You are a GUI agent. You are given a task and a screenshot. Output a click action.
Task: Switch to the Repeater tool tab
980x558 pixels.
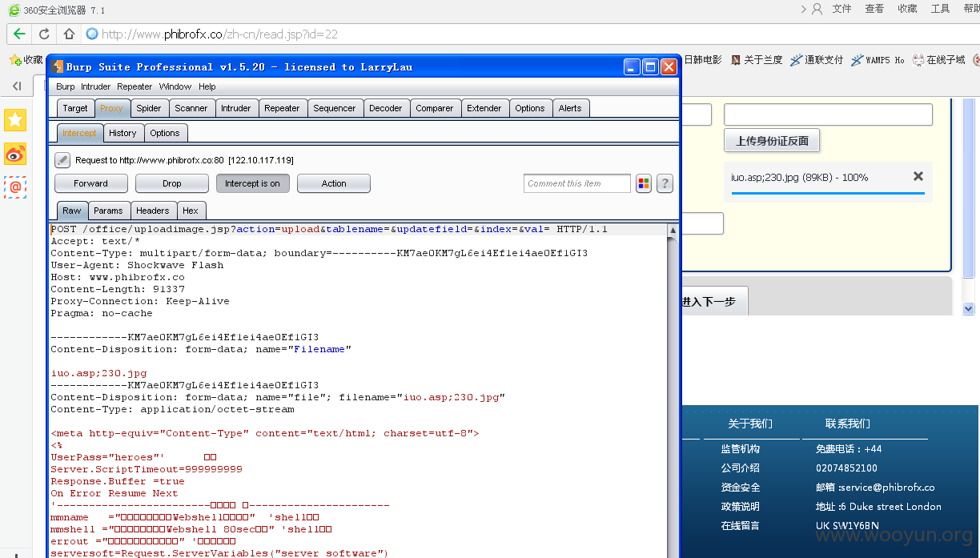[283, 108]
